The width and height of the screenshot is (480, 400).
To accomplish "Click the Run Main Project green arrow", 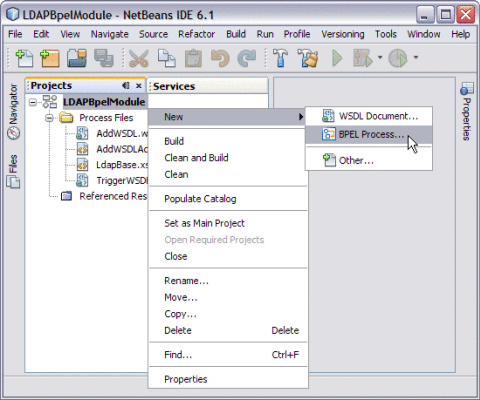I will click(x=337, y=58).
